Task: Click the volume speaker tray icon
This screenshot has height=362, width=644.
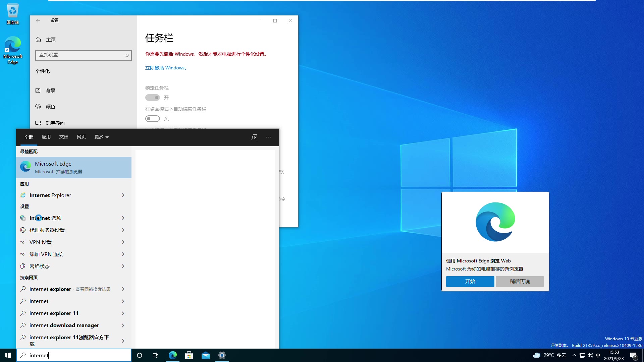Action: coord(590,355)
